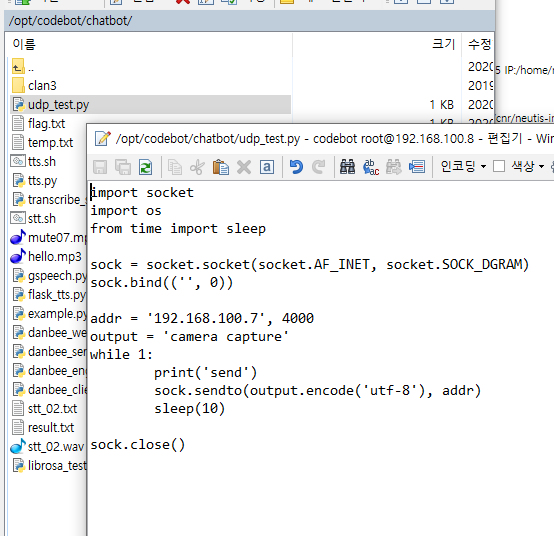Click the Select All icon
Image resolution: width=554 pixels, height=536 pixels.
[267, 167]
